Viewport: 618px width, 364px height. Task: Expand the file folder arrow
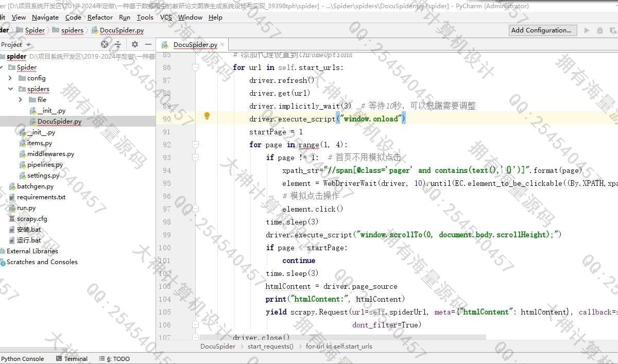coord(21,100)
